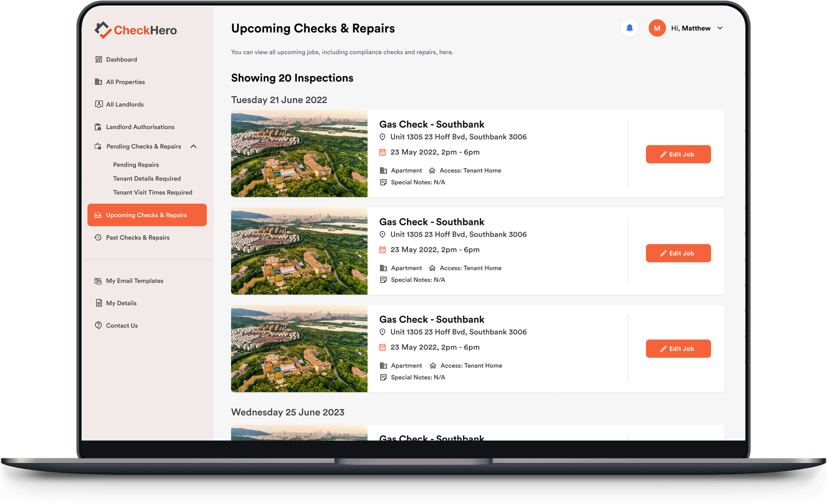Open Tenant Details Required
Viewport: 827px width, 504px height.
(147, 178)
